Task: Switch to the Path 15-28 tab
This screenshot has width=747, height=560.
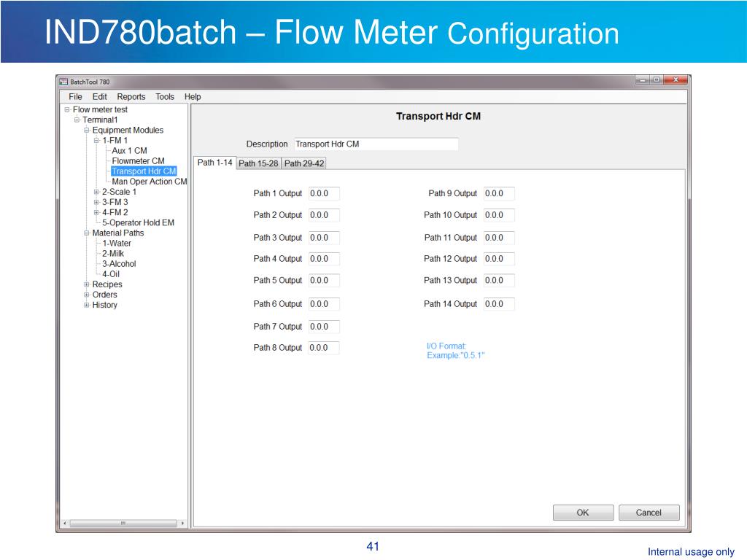Action: pyautogui.click(x=258, y=163)
